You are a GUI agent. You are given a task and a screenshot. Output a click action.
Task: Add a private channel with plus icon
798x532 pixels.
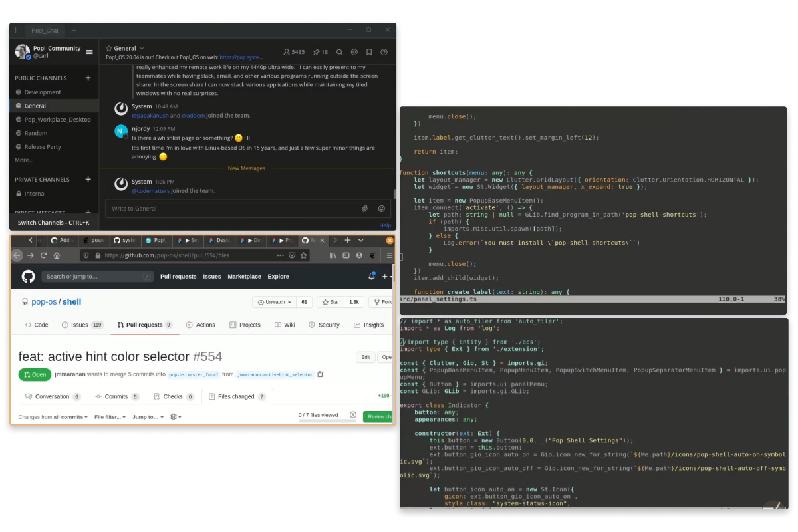coord(88,180)
